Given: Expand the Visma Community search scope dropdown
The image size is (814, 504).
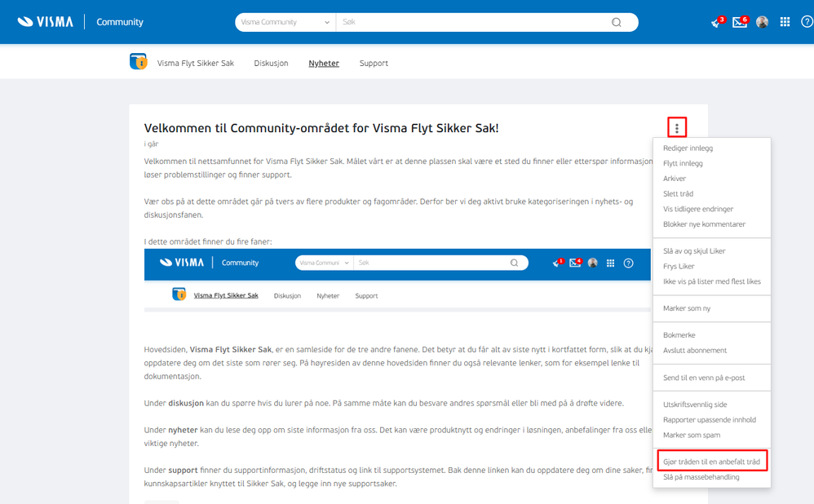Looking at the screenshot, I should pyautogui.click(x=285, y=22).
